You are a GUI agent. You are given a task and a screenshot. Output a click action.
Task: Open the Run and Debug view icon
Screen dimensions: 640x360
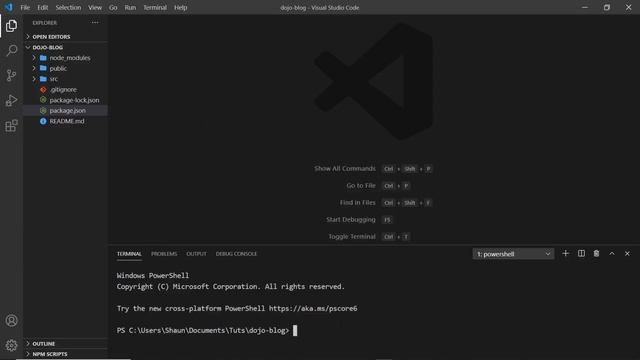[11, 100]
